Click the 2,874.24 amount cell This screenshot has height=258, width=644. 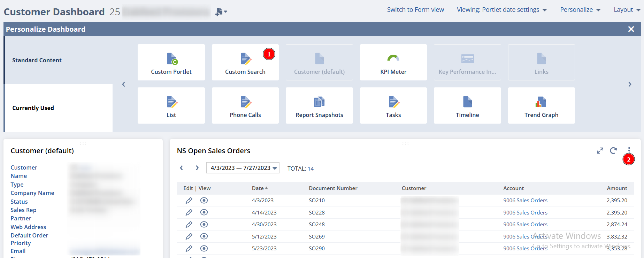pos(617,224)
